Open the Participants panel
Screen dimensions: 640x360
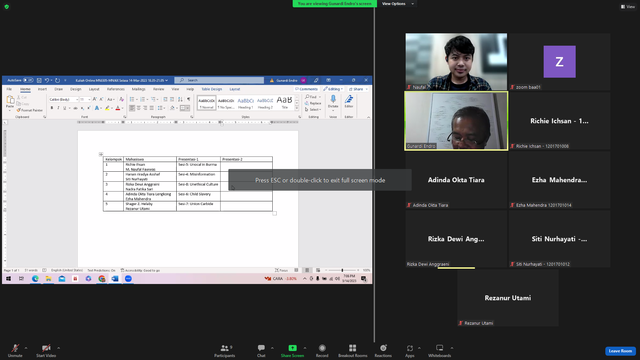pos(224,350)
